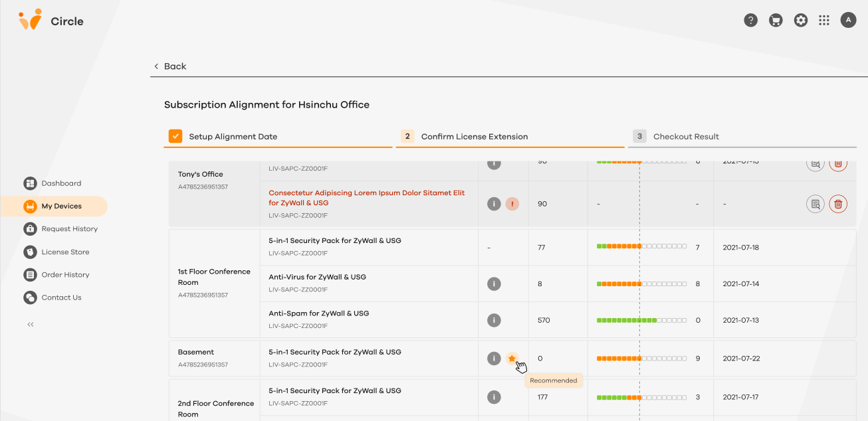
Task: Select the Basement device name
Action: 196,353
